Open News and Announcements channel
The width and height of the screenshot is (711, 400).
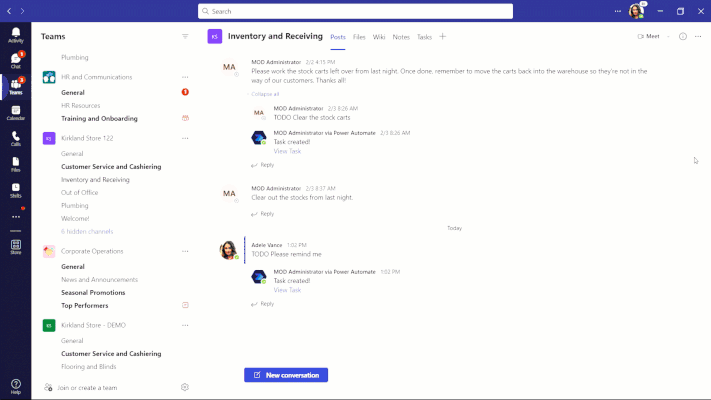[x=99, y=280]
